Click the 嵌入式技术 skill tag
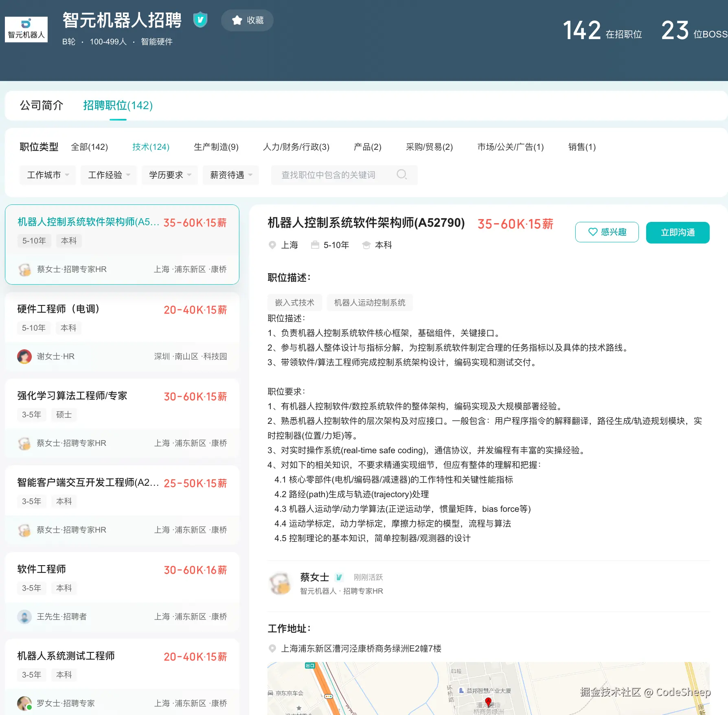The height and width of the screenshot is (715, 728). click(295, 303)
